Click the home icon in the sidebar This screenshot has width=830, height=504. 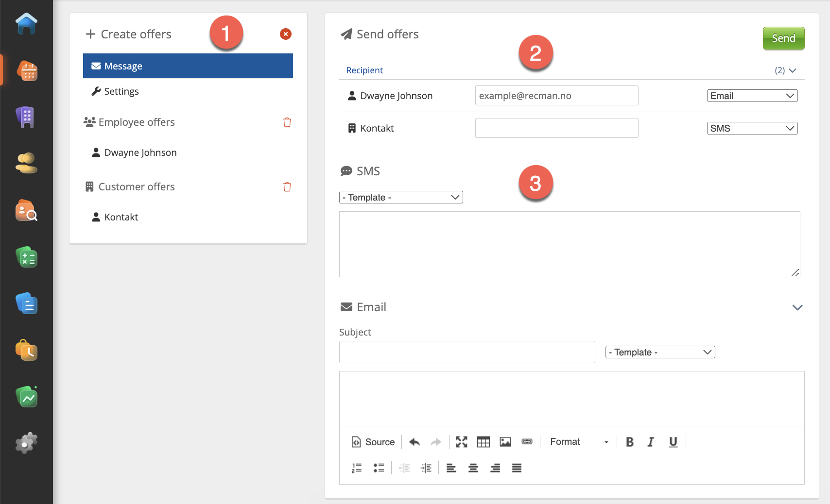click(26, 24)
